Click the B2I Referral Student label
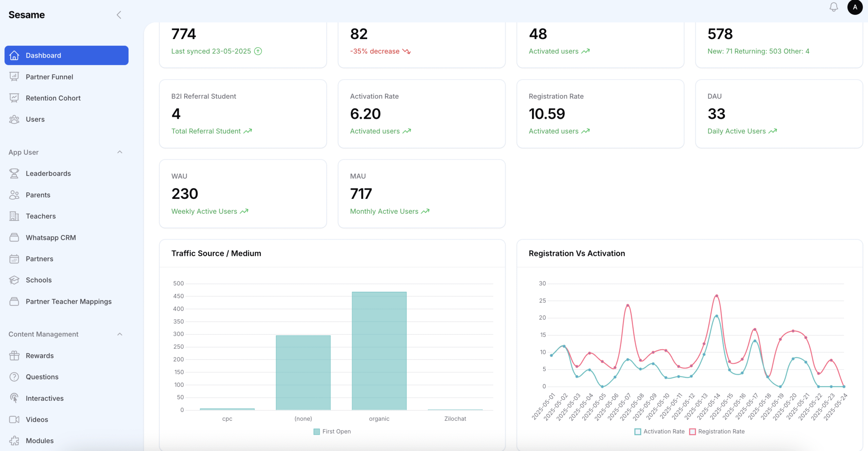The height and width of the screenshot is (451, 868). [203, 96]
